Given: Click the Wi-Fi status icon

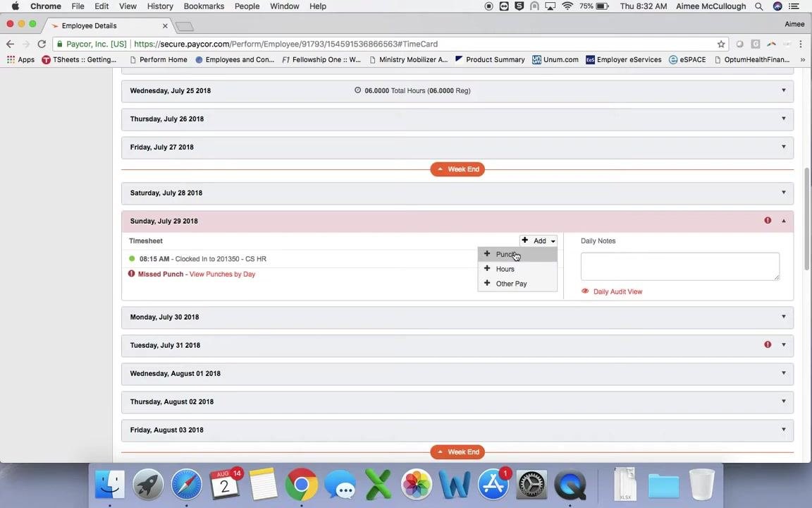Looking at the screenshot, I should tap(567, 6).
